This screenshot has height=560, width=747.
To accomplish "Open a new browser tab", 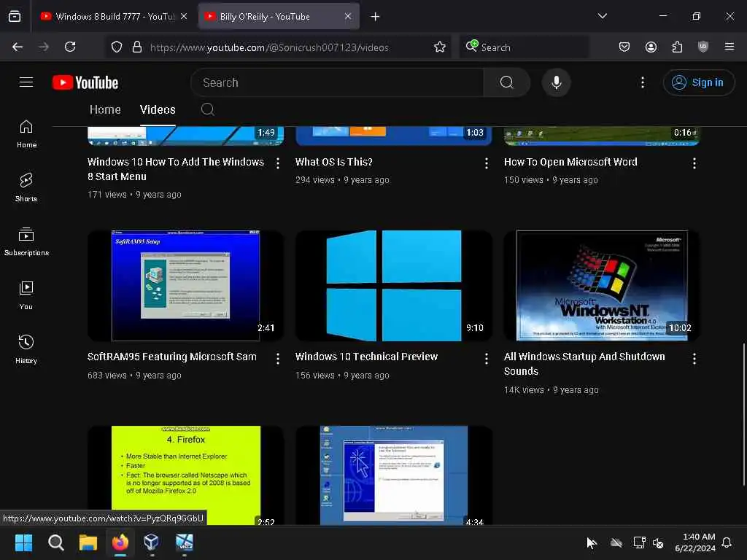I will click(376, 17).
